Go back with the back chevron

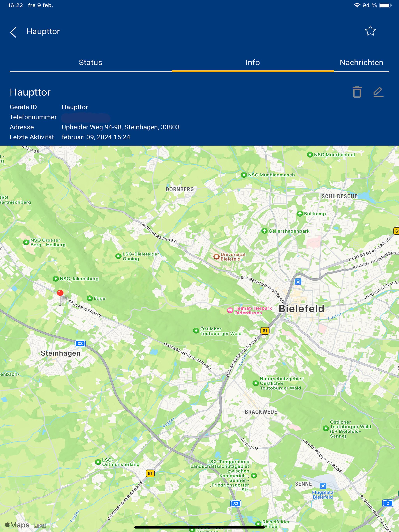(13, 32)
